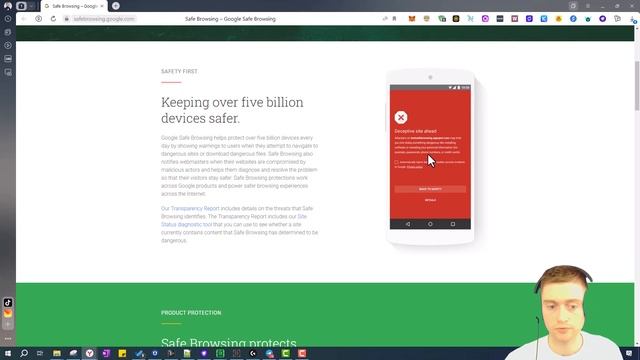Open the Windows Start menu

click(8, 353)
